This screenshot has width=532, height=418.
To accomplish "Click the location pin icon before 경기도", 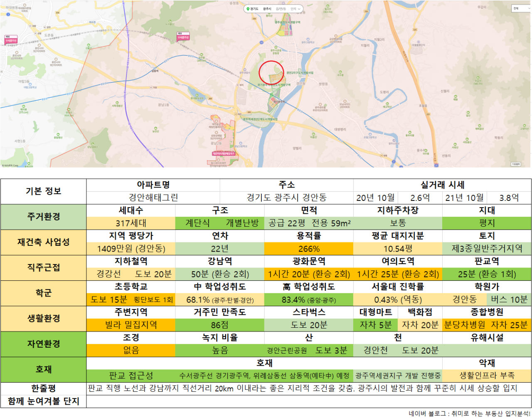I will [x=248, y=9].
